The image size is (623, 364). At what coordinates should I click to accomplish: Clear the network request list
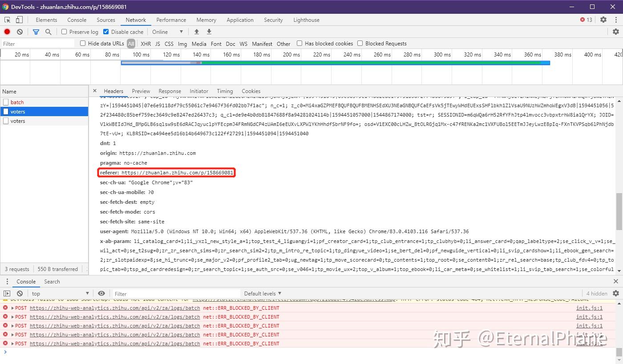[19, 32]
